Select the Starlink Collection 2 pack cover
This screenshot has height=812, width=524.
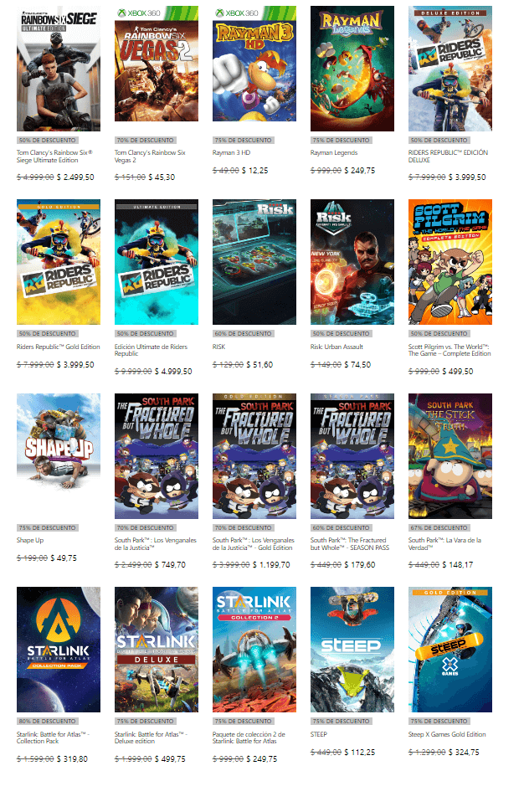pyautogui.click(x=254, y=650)
